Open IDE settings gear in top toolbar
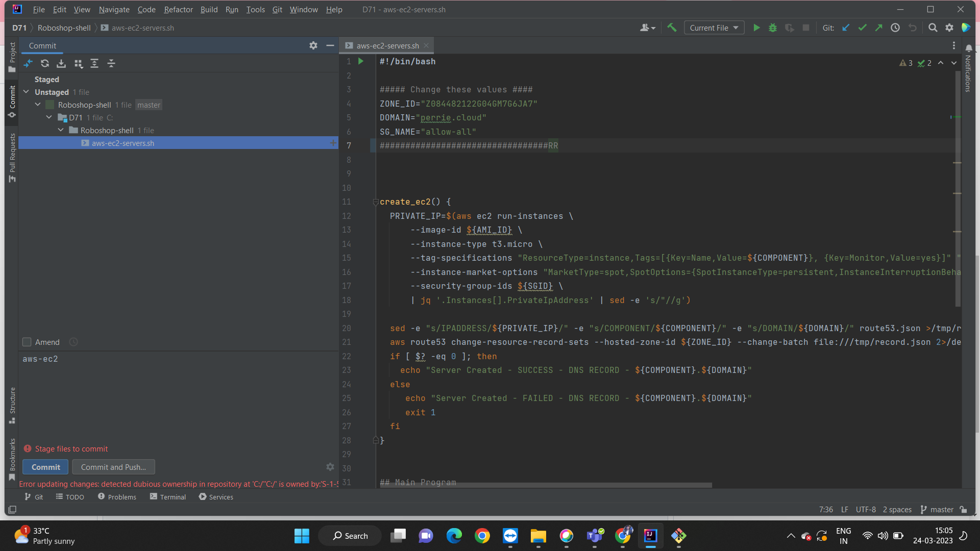This screenshot has width=980, height=551. tap(949, 28)
